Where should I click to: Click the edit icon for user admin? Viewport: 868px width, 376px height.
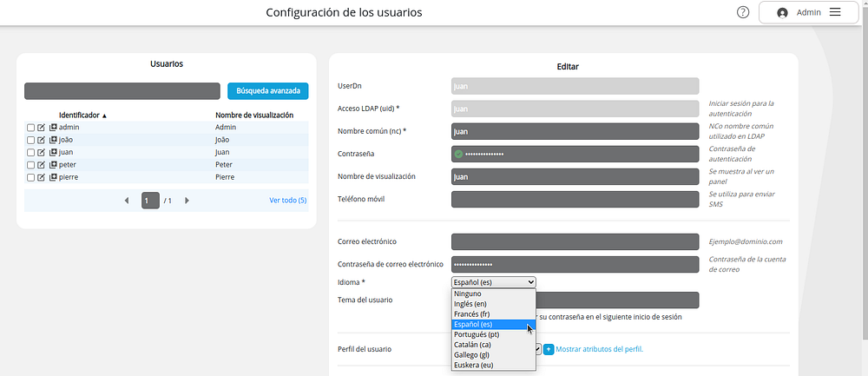[x=41, y=128]
